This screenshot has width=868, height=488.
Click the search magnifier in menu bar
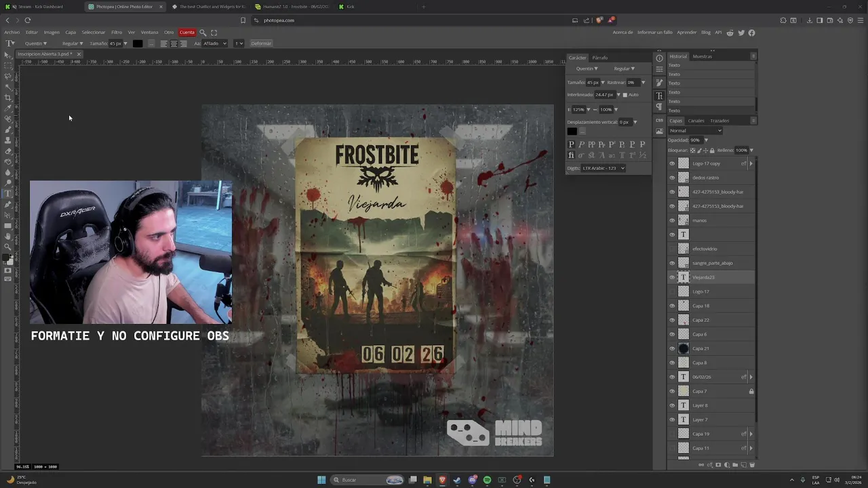tap(202, 33)
